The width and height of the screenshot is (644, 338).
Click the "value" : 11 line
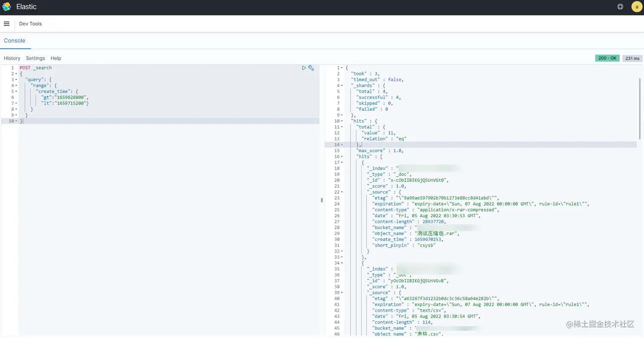coord(379,133)
